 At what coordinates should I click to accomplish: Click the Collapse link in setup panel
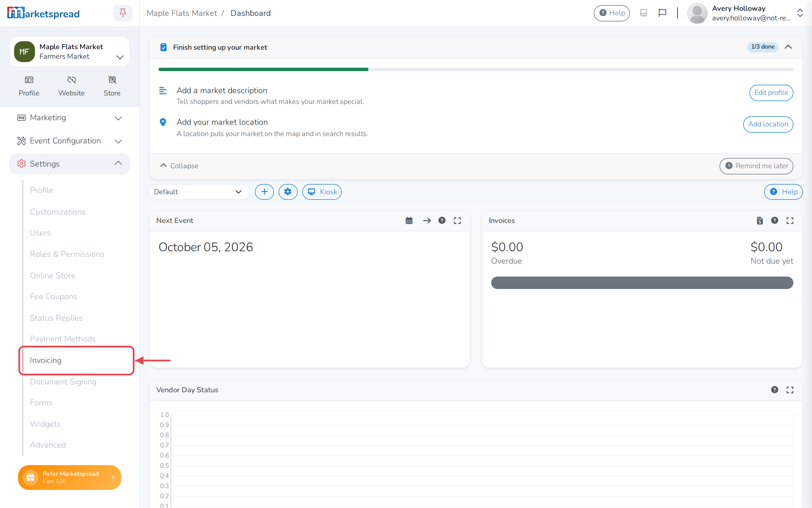pos(180,166)
